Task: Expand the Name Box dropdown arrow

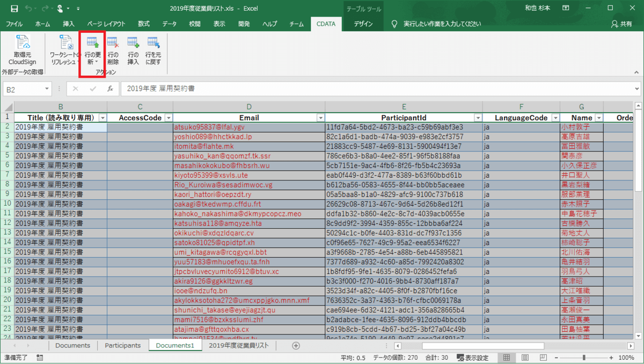Action: pos(47,89)
